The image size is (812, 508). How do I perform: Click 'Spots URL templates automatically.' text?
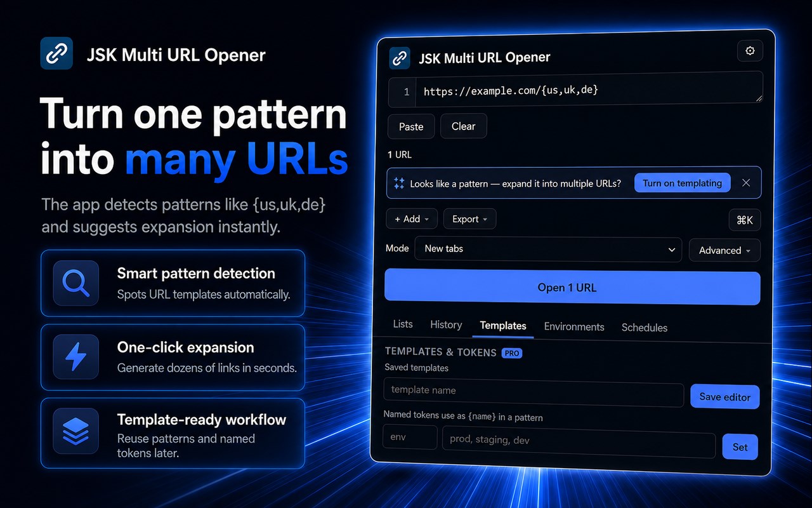(x=204, y=295)
